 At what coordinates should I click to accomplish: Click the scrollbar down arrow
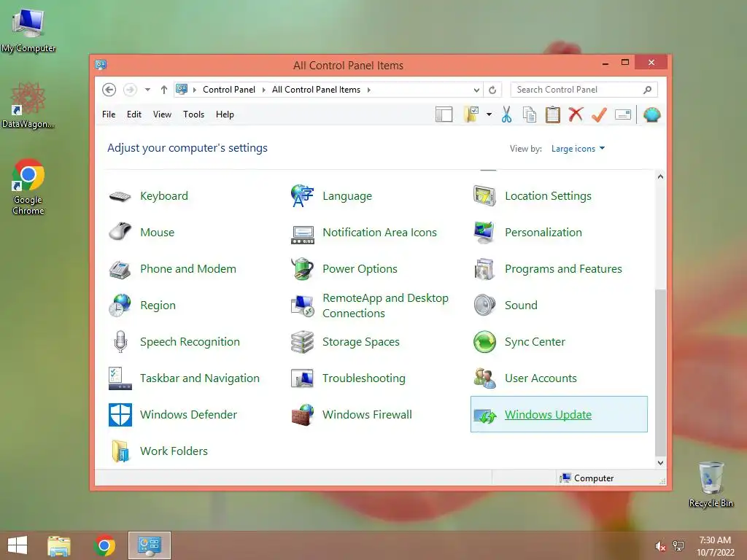click(660, 462)
